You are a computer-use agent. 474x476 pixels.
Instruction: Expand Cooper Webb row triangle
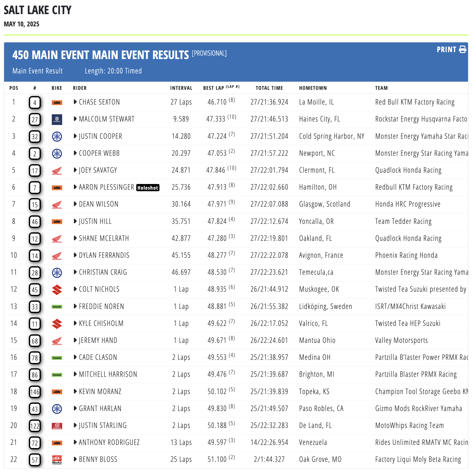(75, 153)
